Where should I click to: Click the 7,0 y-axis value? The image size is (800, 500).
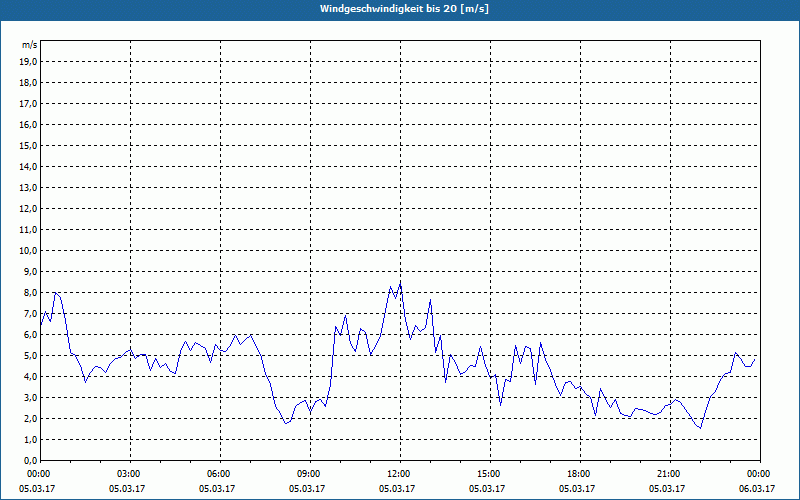coord(30,313)
